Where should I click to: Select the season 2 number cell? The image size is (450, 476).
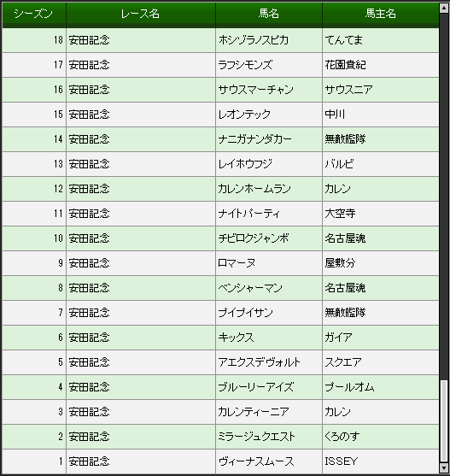[34, 437]
